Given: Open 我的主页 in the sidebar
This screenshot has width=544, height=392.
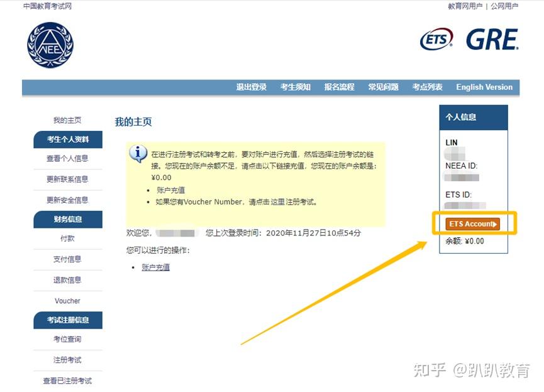Looking at the screenshot, I should click(67, 120).
